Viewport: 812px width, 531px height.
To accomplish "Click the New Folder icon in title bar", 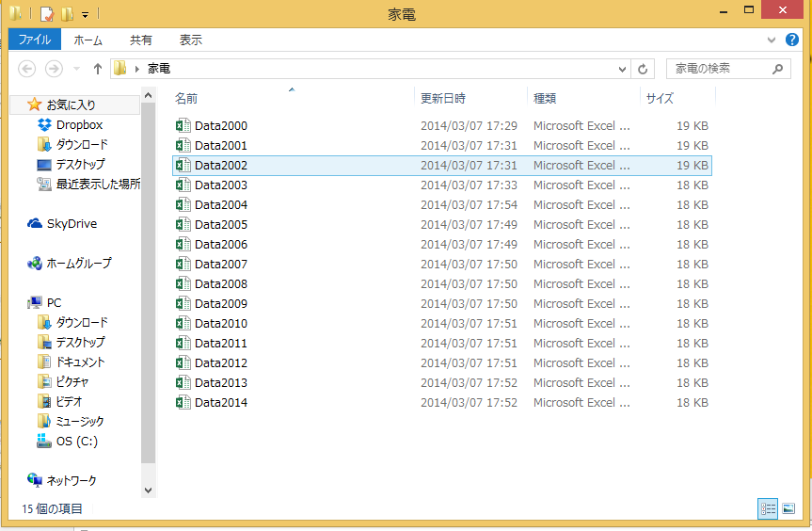I will click(x=68, y=14).
